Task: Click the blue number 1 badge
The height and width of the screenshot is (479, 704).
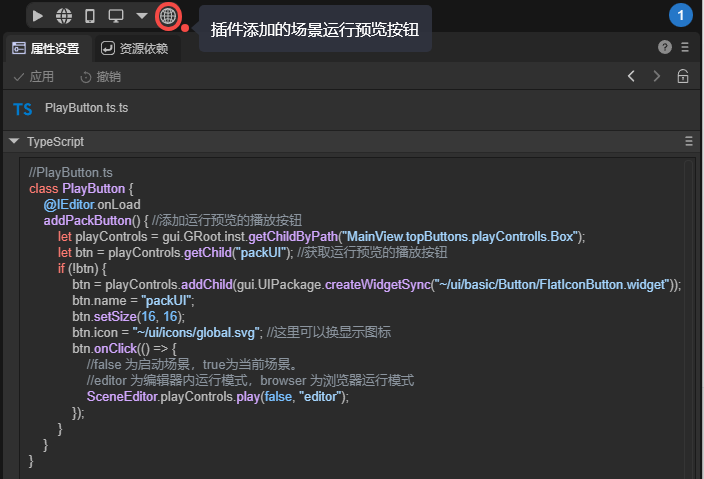Action: 681,15
